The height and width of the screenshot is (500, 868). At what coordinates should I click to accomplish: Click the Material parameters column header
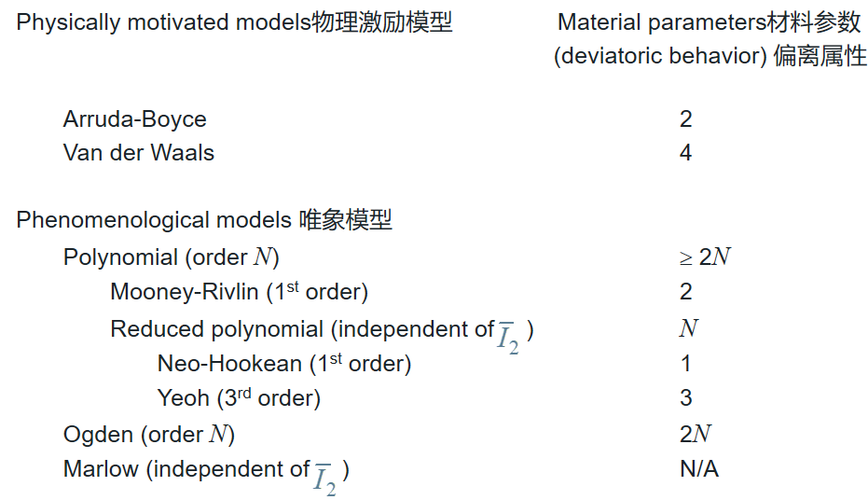click(x=710, y=22)
